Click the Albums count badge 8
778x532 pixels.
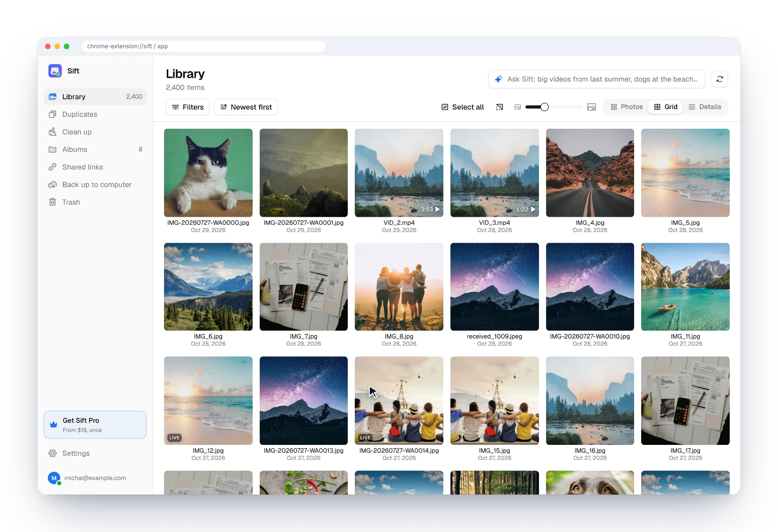[141, 149]
